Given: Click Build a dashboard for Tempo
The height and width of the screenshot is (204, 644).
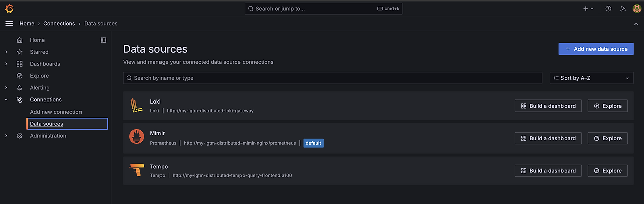Looking at the screenshot, I should 548,171.
